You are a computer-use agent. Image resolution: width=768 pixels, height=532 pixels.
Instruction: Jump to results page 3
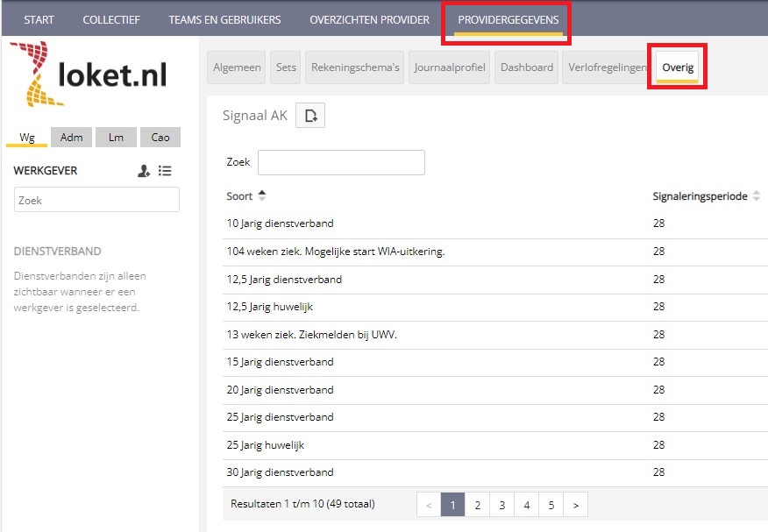pos(501,505)
